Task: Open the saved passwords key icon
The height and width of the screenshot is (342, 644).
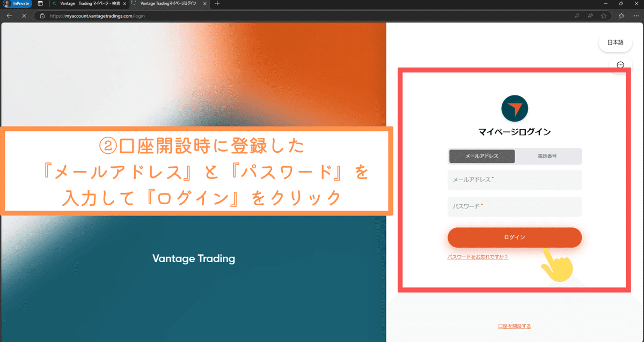Action: 577,16
